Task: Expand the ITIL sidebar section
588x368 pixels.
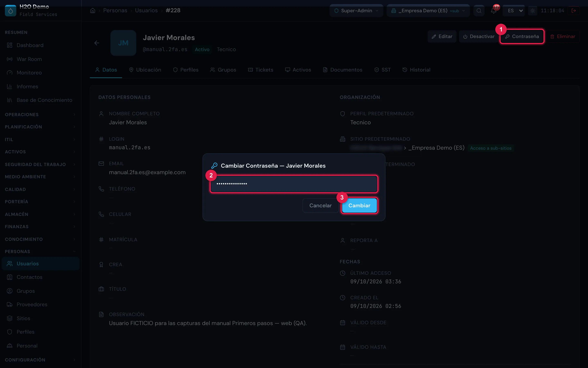Action: click(40, 139)
